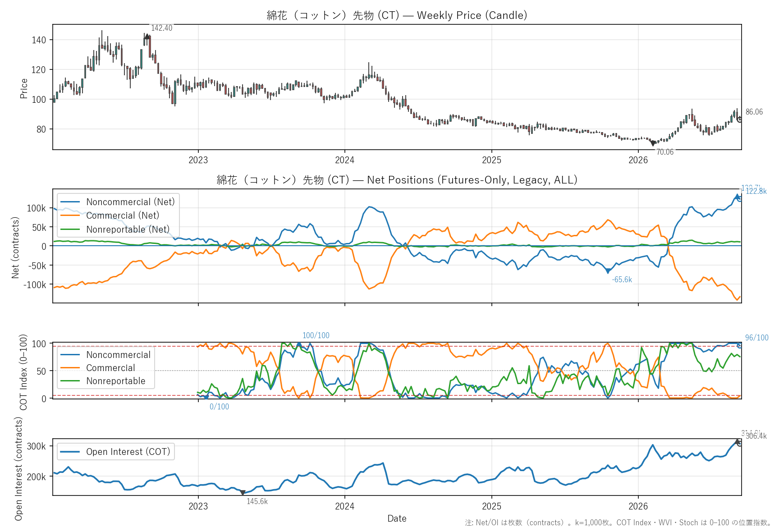Select the 145.6k open interest low annotation
The height and width of the screenshot is (532, 779).
[257, 501]
